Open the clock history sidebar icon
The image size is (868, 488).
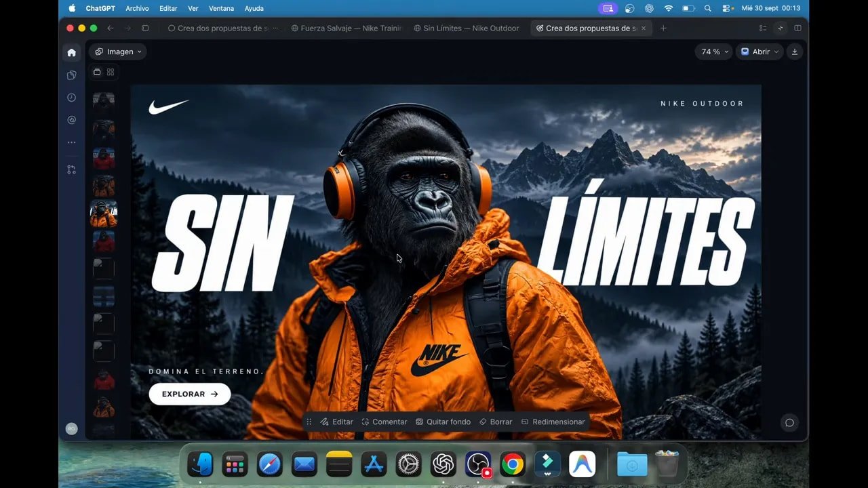(71, 98)
